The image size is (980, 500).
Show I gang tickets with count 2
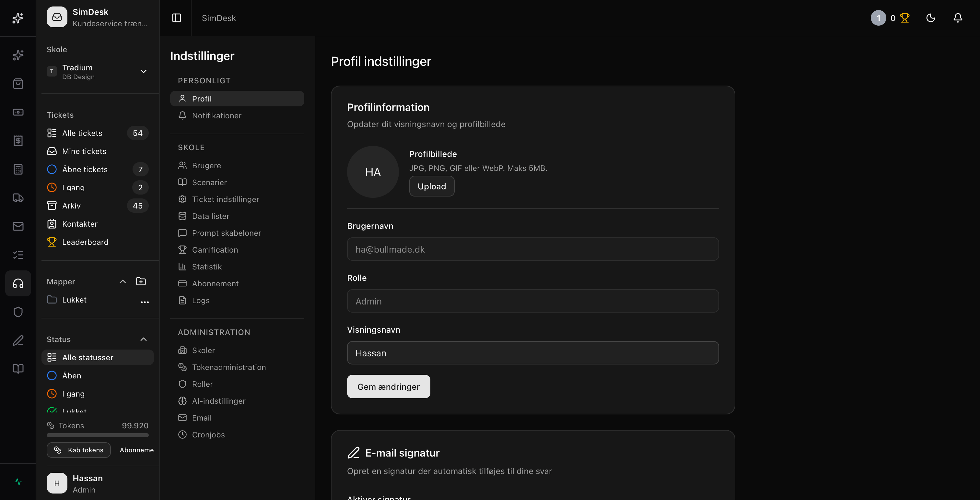click(x=98, y=188)
